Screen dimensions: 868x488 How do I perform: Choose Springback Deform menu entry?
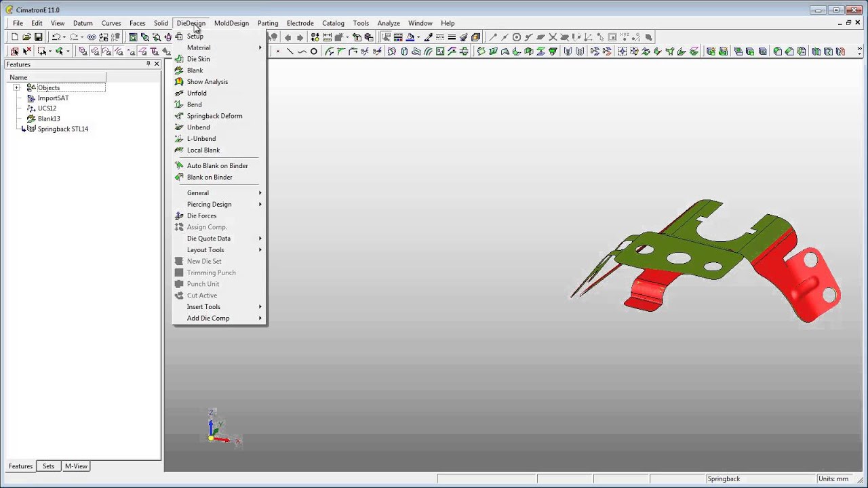coord(219,116)
